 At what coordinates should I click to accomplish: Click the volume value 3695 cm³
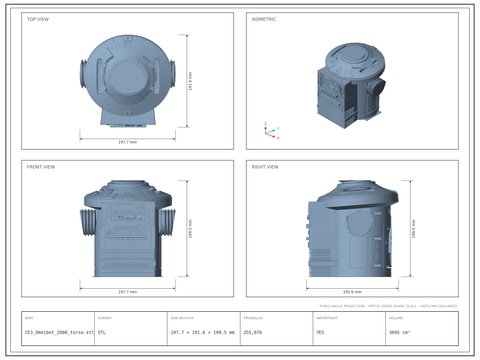[x=399, y=332]
